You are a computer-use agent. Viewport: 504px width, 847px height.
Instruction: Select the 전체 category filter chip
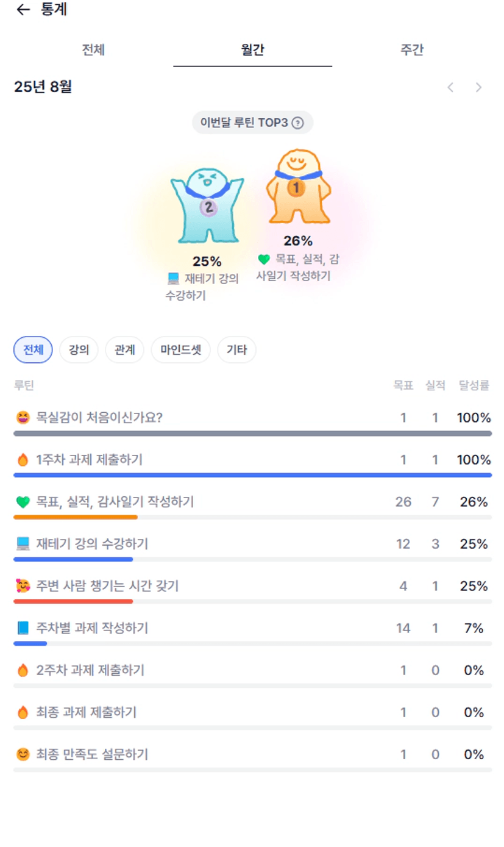[x=33, y=350]
